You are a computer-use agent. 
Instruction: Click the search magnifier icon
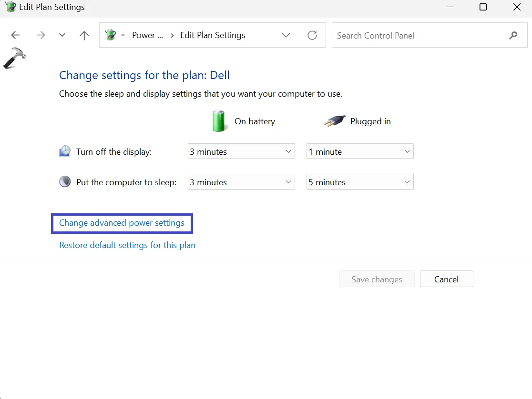coord(513,35)
